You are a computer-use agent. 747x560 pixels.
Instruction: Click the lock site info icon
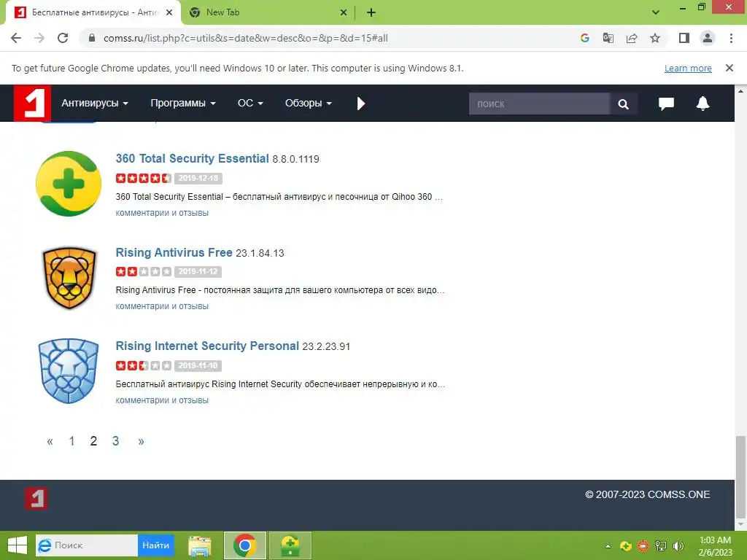92,38
